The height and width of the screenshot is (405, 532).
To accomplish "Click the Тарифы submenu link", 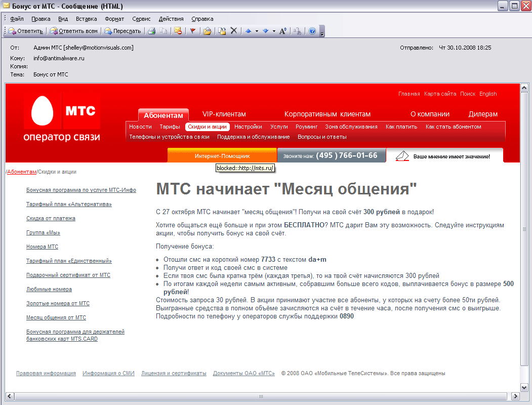I will (x=170, y=127).
